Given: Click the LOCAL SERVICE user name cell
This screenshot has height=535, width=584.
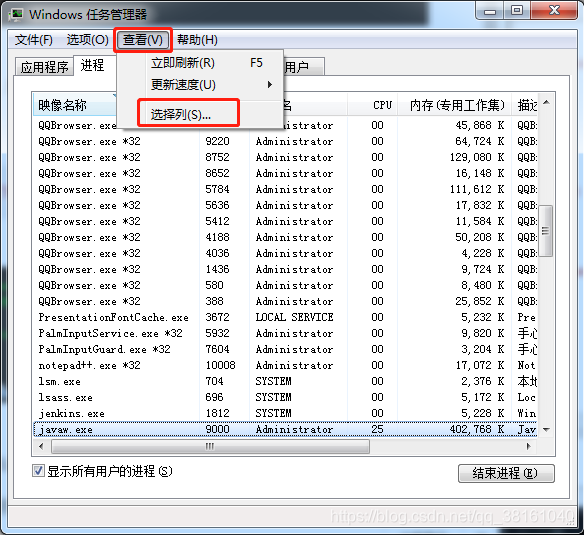Looking at the screenshot, I should pyautogui.click(x=294, y=317).
